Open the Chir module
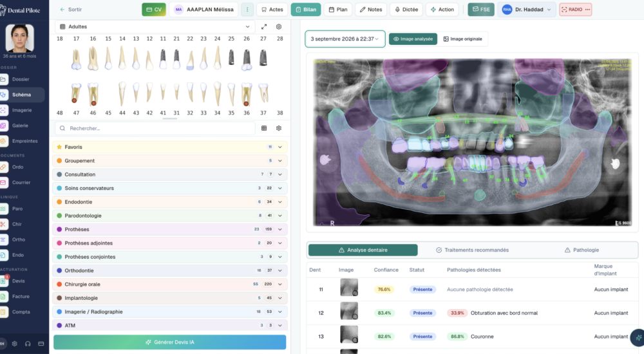Screen dimensions: 644x354 17,224
